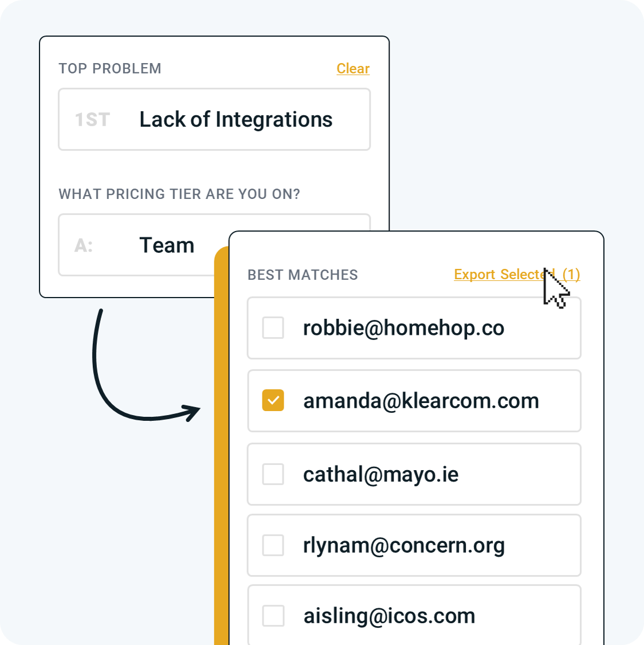Select the robbie@homehop.co email row
Image resolution: width=644 pixels, height=645 pixels.
coord(414,328)
